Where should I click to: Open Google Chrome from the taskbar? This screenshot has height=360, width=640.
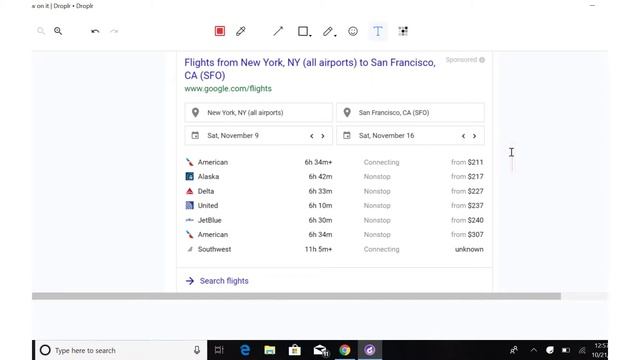(x=345, y=350)
